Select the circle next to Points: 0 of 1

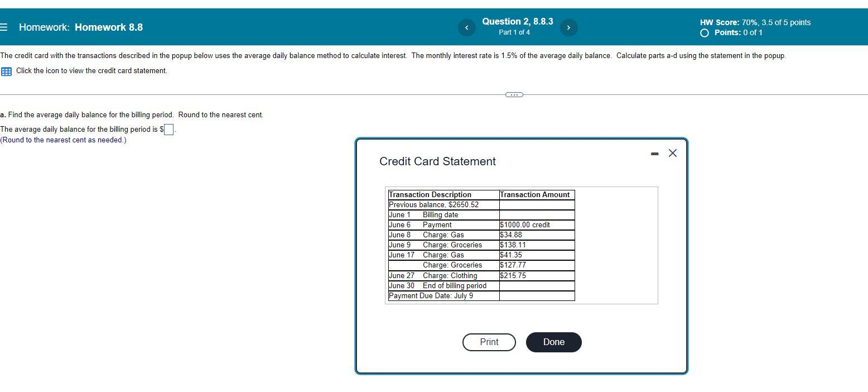pos(703,33)
